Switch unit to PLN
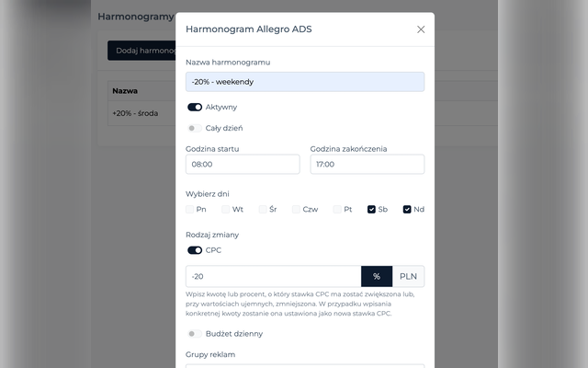 [x=408, y=277]
